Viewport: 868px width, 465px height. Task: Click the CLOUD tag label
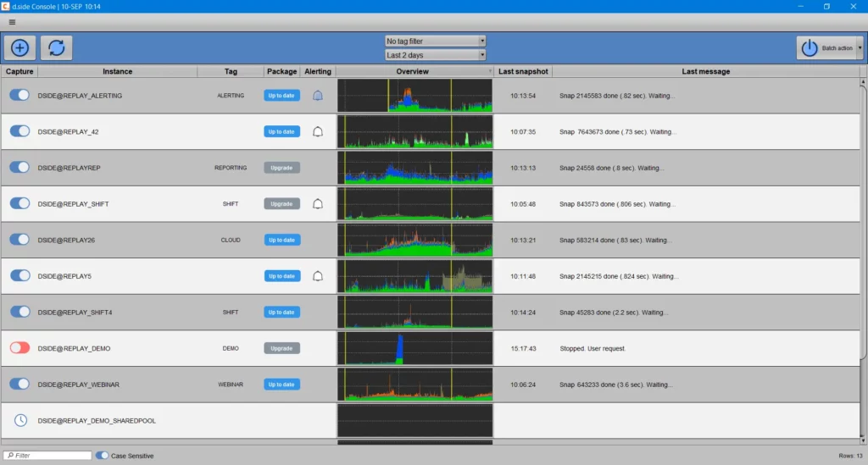pyautogui.click(x=231, y=240)
